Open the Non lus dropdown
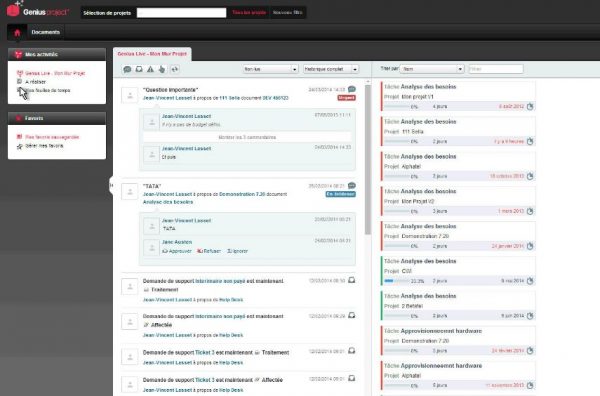 (271, 69)
